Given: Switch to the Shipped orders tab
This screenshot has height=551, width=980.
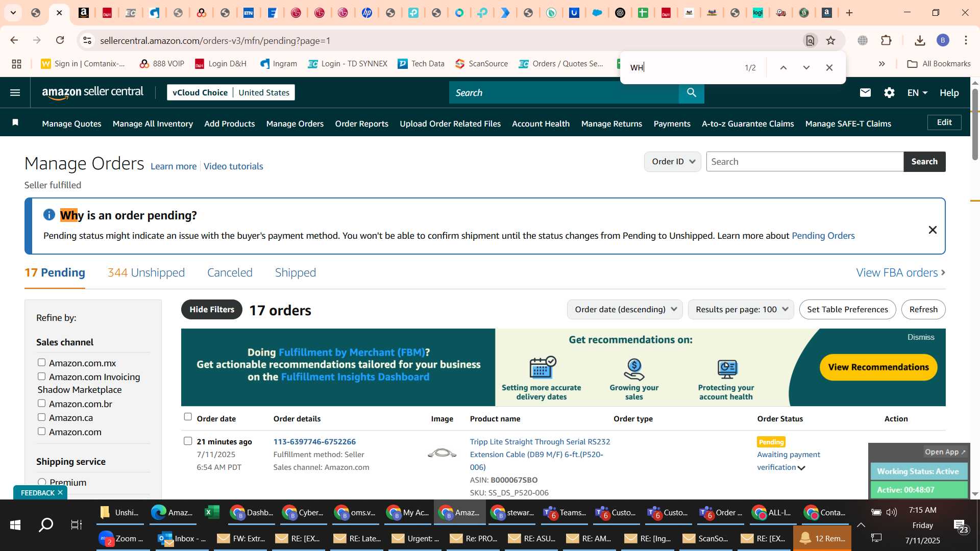Looking at the screenshot, I should point(296,272).
